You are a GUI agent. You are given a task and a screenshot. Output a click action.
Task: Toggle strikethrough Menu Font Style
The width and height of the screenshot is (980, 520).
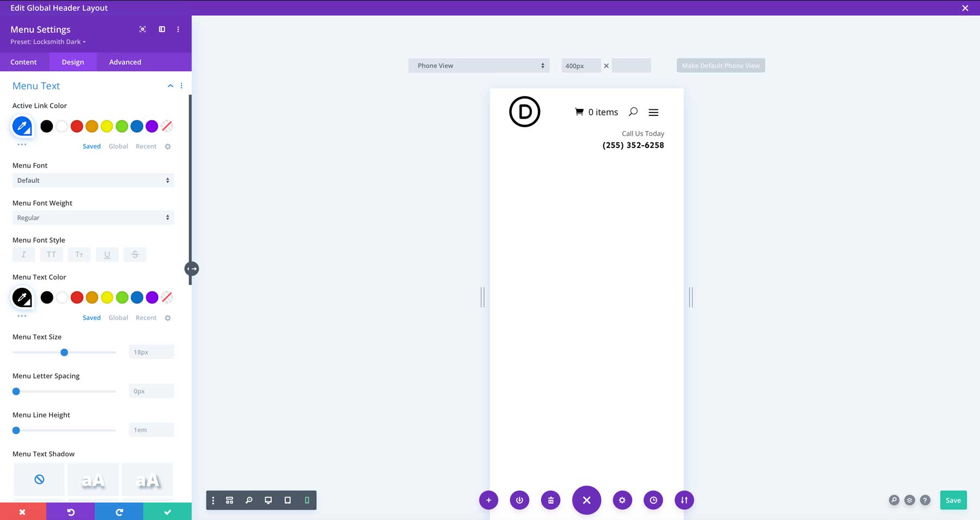(134, 254)
